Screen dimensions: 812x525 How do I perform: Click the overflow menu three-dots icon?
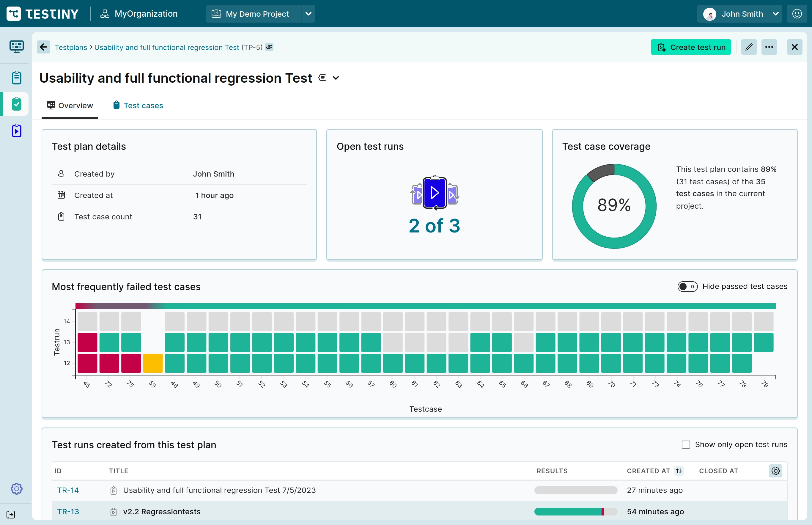point(769,47)
